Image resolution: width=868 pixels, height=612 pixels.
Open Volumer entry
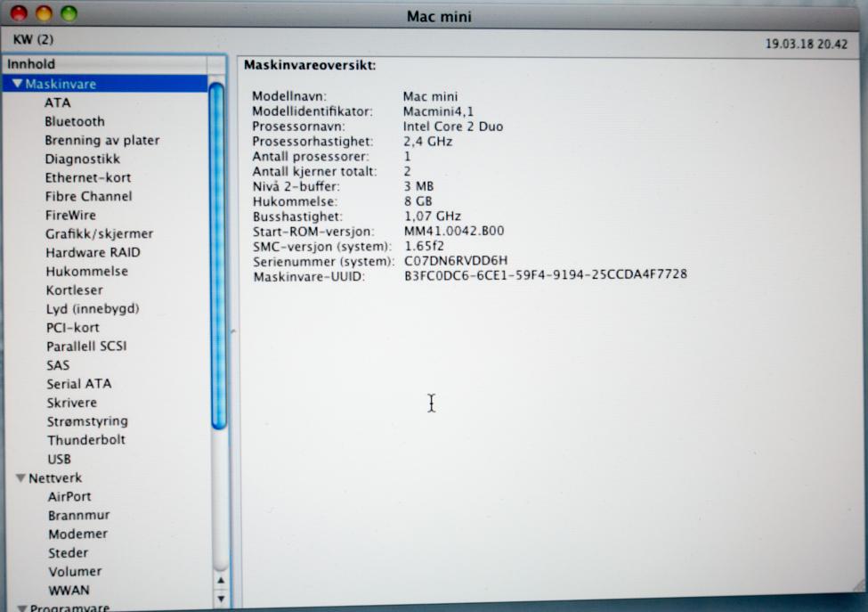tap(76, 572)
